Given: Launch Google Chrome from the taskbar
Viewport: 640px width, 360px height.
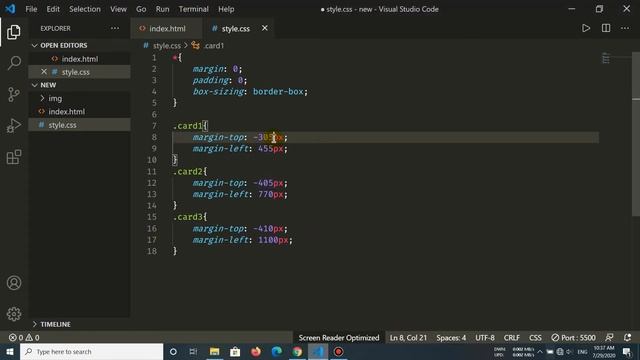Looking at the screenshot, I should (x=297, y=351).
